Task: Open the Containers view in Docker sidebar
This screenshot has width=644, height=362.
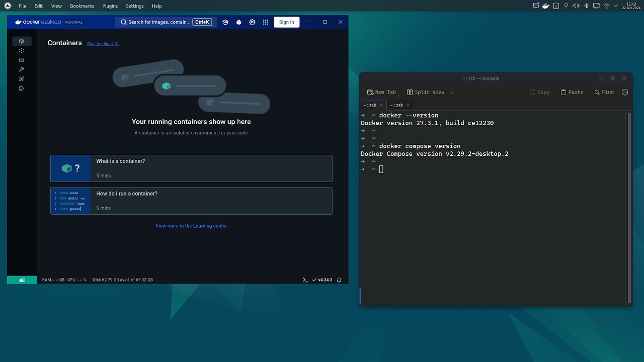Action: tap(22, 41)
